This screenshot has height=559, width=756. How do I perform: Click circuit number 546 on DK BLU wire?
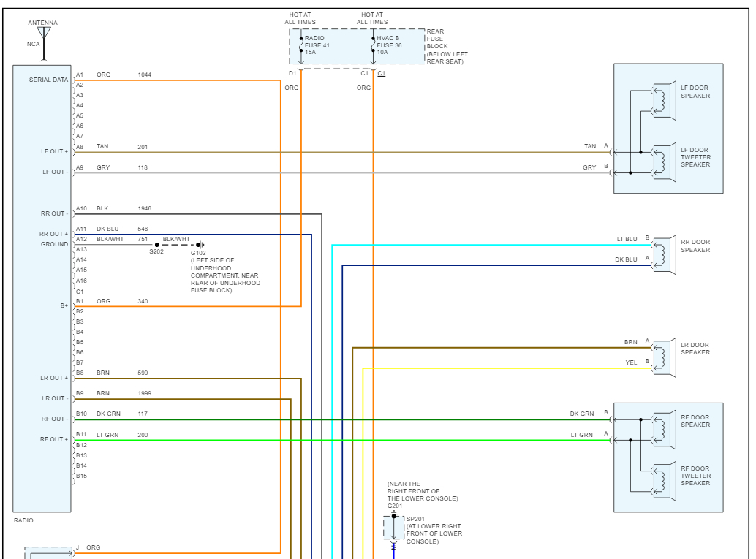pos(143,229)
